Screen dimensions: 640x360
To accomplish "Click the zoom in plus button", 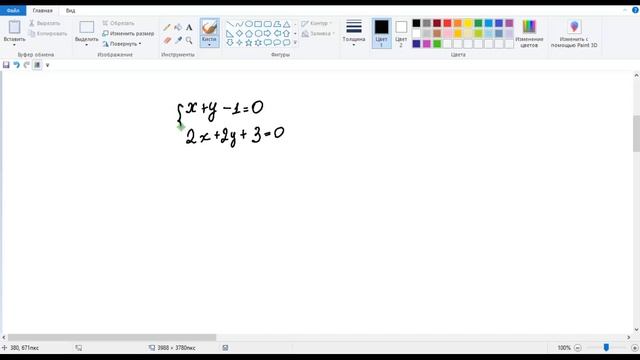I will (635, 348).
